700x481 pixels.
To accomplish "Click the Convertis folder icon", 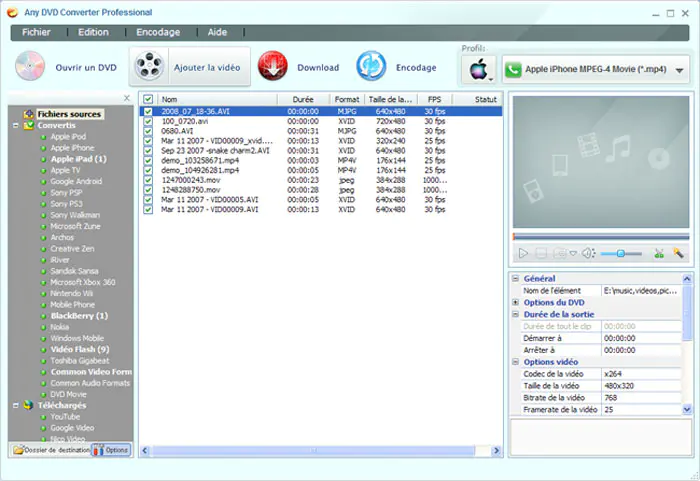I will (x=29, y=125).
